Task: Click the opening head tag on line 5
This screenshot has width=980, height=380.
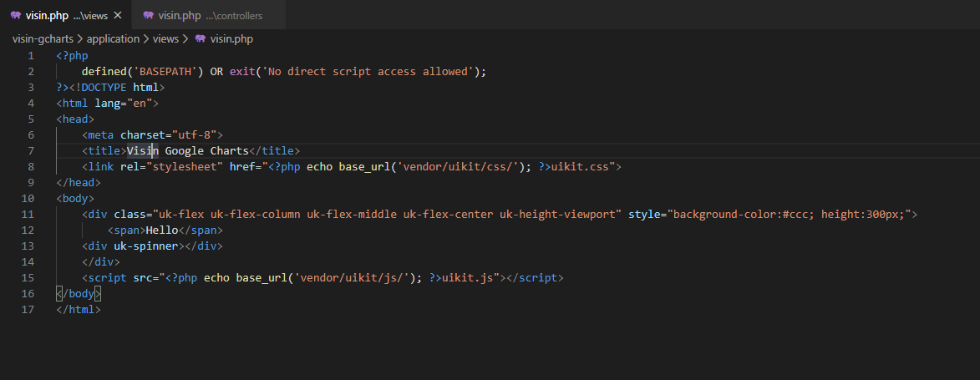Action: tap(75, 119)
